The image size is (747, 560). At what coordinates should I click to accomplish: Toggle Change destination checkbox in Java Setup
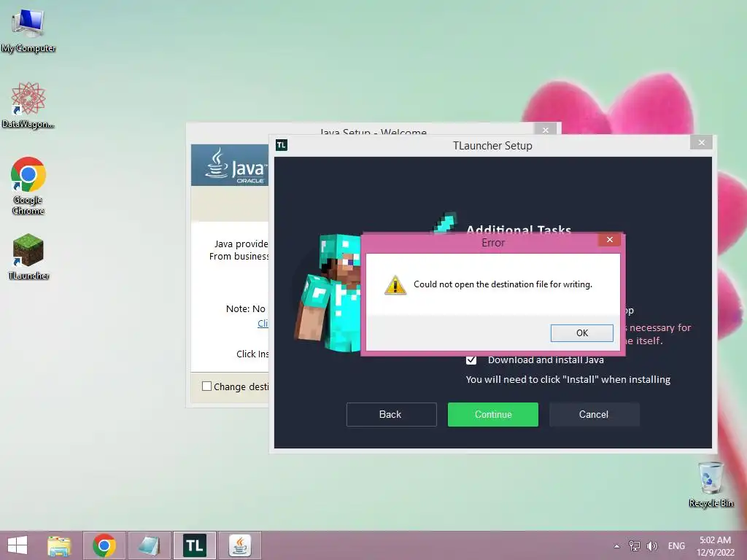[x=206, y=386]
